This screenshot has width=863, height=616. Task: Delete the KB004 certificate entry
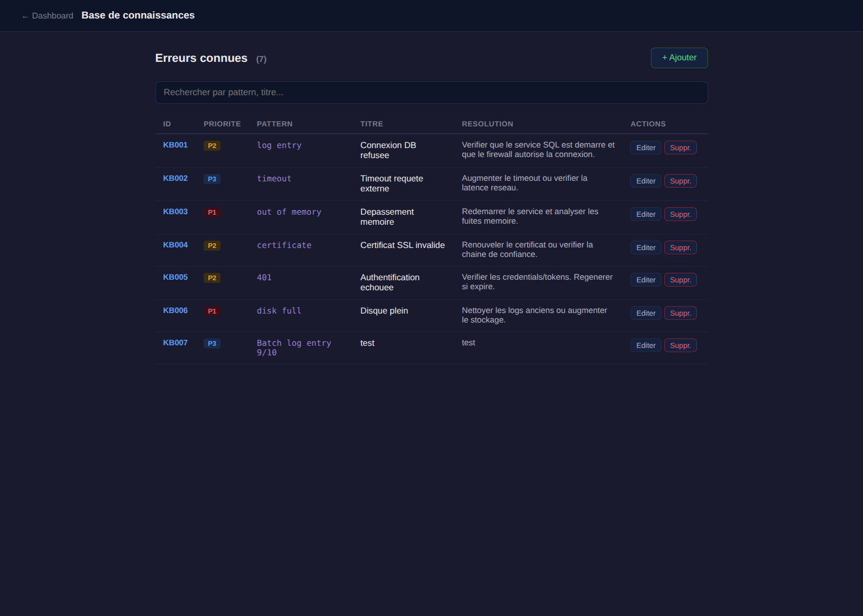point(680,247)
